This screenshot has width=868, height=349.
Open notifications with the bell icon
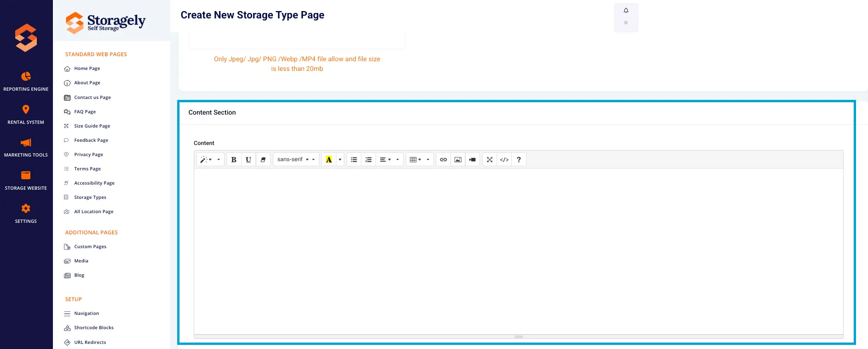(626, 11)
